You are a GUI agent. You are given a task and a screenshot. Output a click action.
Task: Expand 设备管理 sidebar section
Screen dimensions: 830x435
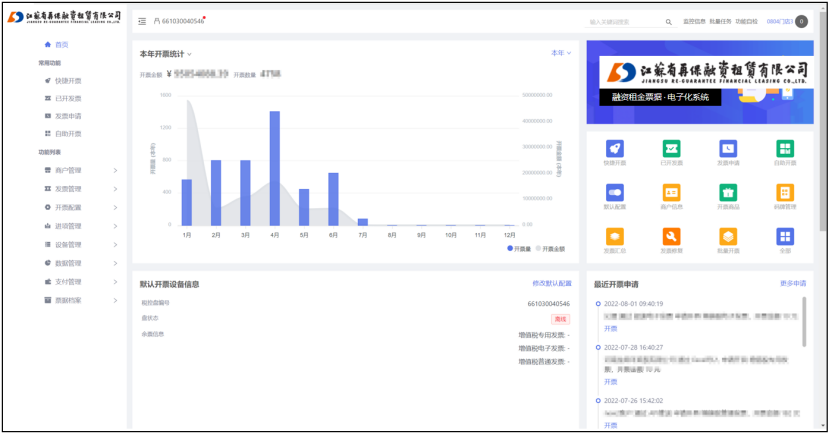tap(80, 244)
